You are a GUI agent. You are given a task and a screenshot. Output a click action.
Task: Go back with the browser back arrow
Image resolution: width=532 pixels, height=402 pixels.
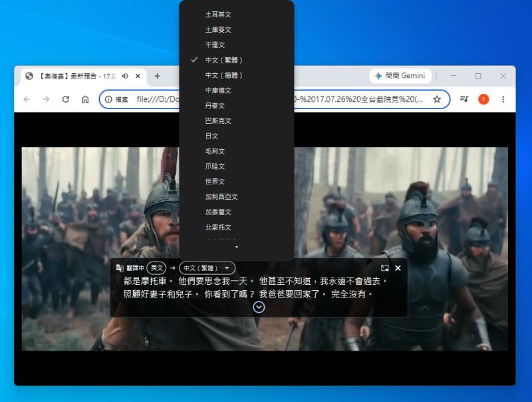pyautogui.click(x=27, y=99)
